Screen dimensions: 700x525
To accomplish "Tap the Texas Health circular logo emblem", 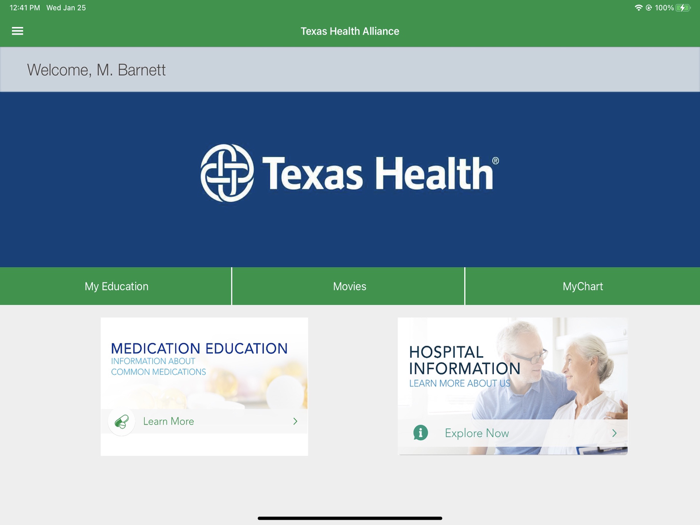I will point(227,173).
